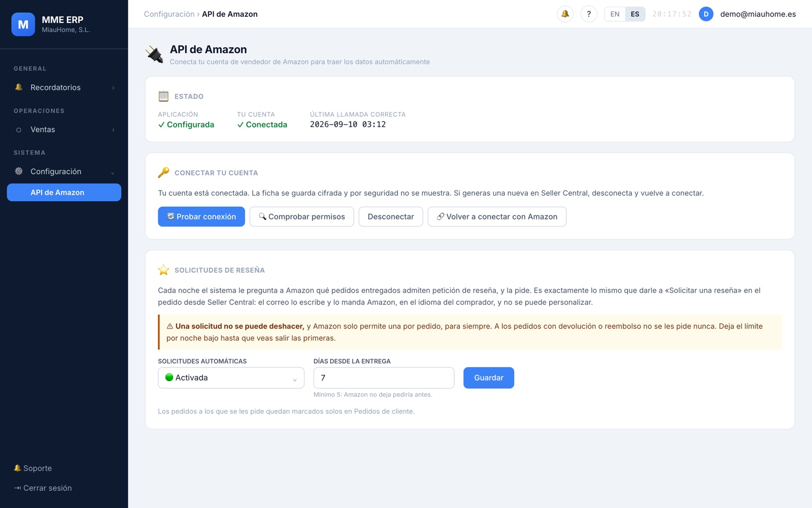Click the clipboard icon next to ESTADO
The width and height of the screenshot is (812, 508).
[x=163, y=96]
